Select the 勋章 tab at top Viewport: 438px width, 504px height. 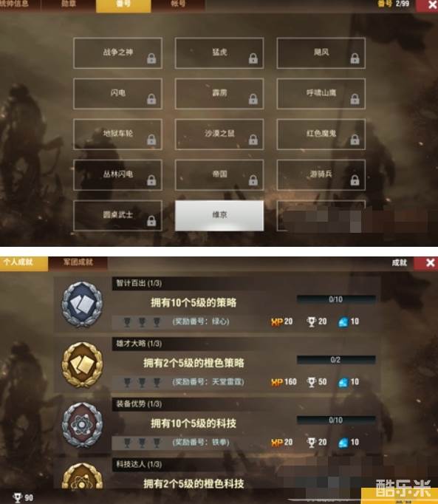(69, 4)
